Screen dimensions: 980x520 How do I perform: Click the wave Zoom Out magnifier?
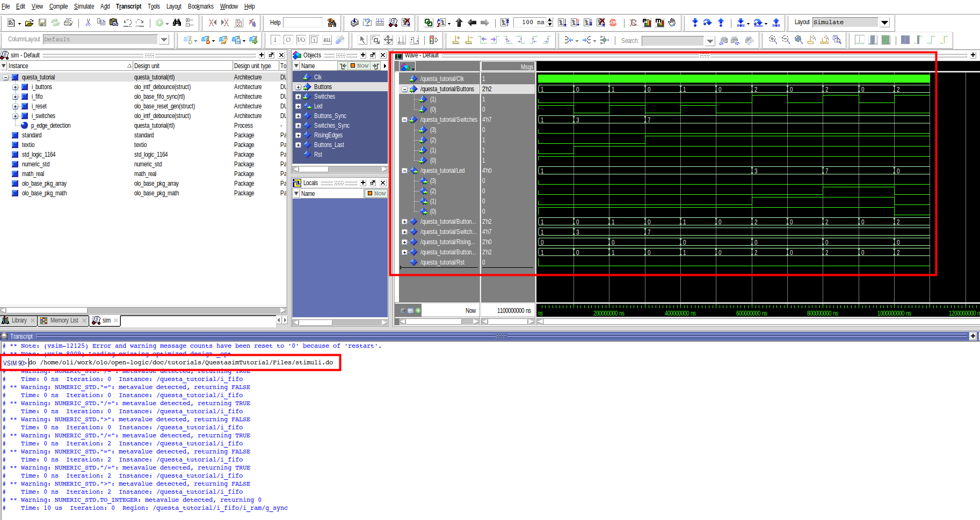(x=786, y=40)
